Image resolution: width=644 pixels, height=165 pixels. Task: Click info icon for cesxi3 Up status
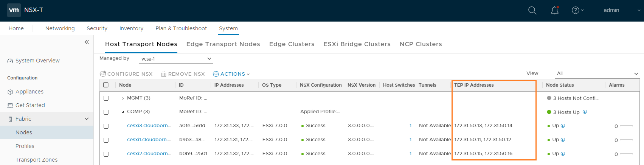coord(563,126)
